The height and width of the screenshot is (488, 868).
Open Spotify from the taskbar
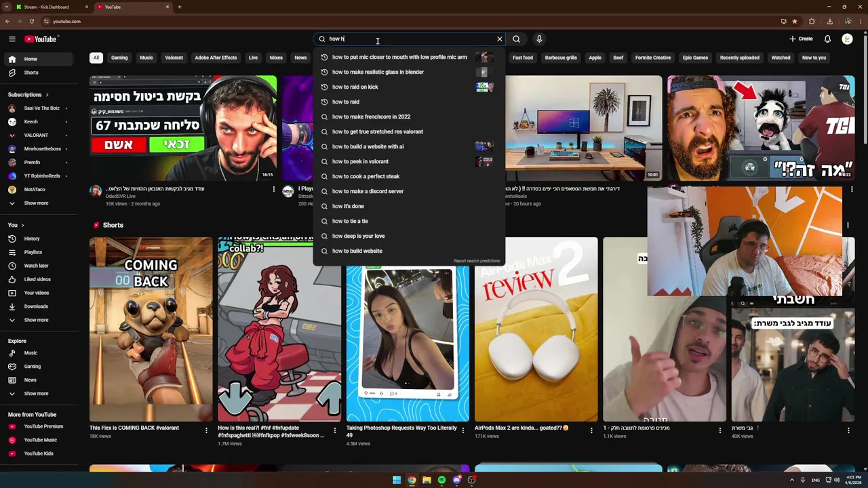(441, 480)
